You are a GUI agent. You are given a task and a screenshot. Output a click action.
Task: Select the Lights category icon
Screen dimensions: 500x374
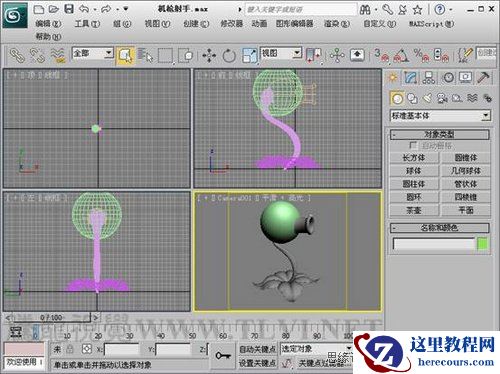coord(427,98)
